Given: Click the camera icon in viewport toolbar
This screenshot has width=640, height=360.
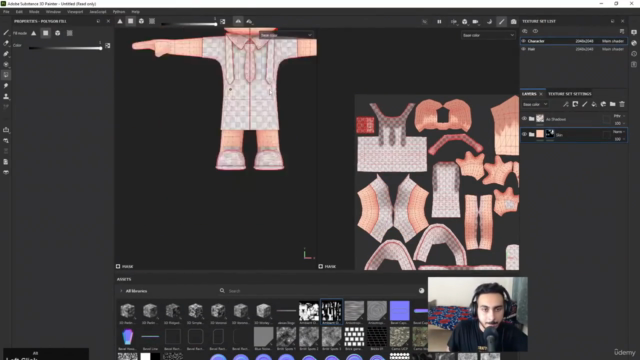Looking at the screenshot, I should point(476,22).
